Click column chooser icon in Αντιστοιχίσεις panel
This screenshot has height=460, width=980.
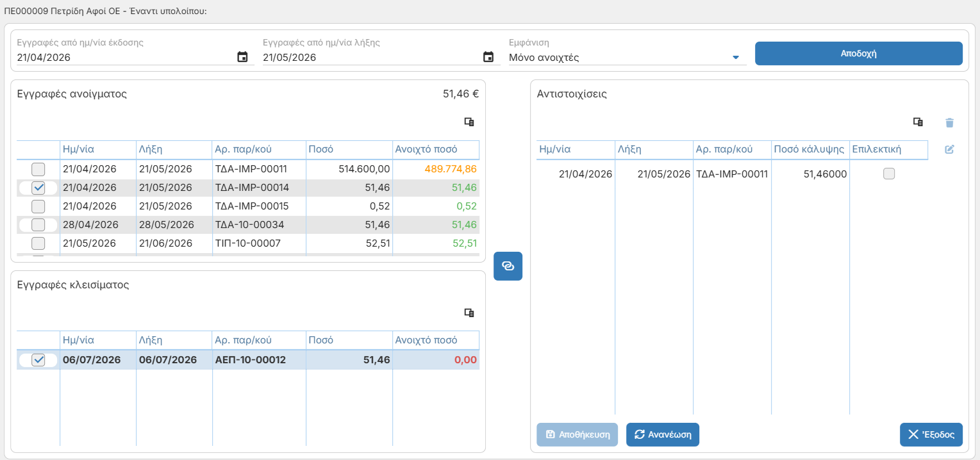pos(918,122)
